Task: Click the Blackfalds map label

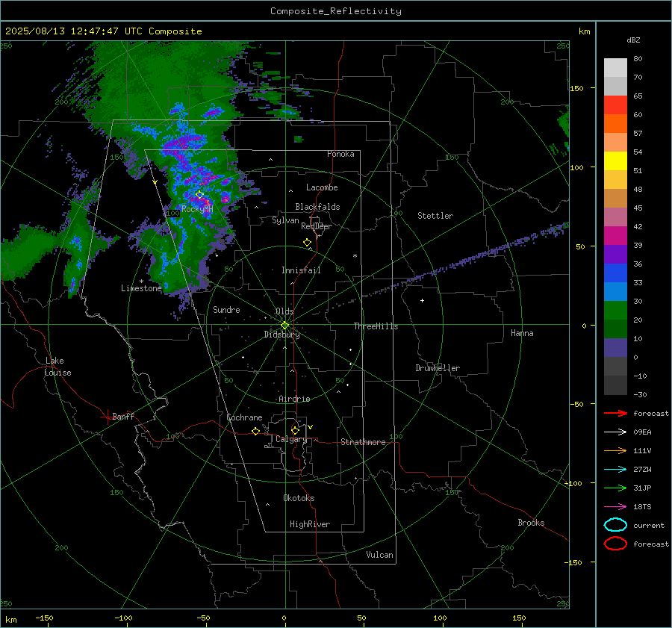Action: point(317,207)
